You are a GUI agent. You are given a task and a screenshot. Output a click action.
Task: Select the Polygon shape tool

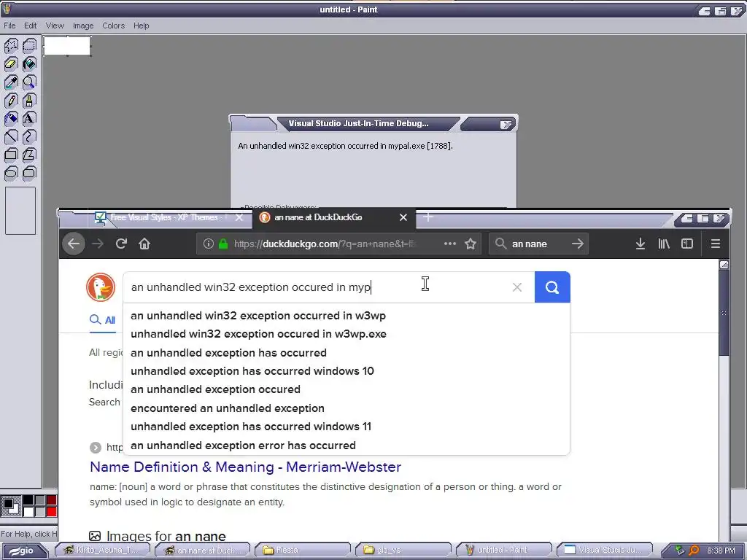[29, 155]
